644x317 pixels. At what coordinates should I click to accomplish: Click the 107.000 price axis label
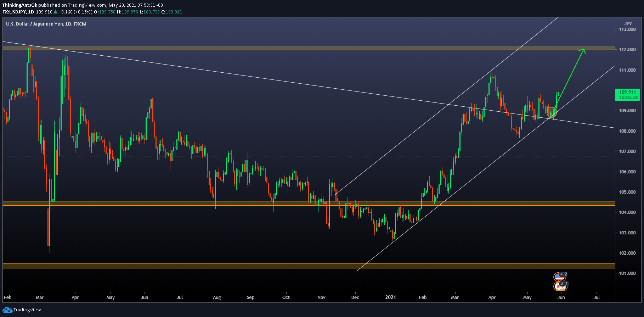click(x=627, y=151)
